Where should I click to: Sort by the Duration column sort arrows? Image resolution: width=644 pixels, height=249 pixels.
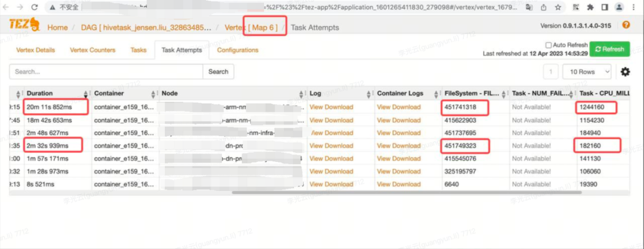86,94
